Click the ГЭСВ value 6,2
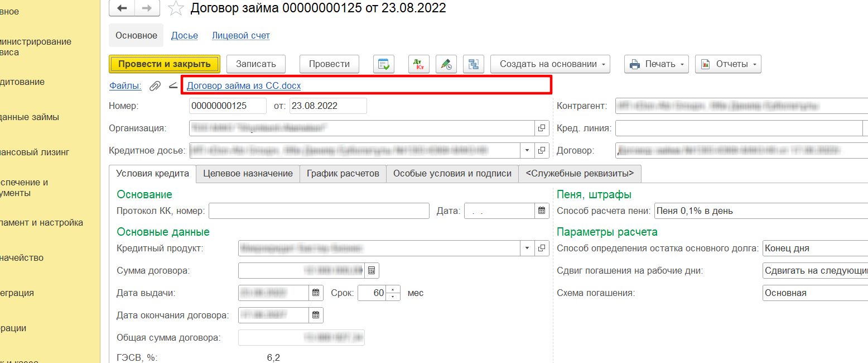Screen dimensions: 868x363 pos(273,357)
